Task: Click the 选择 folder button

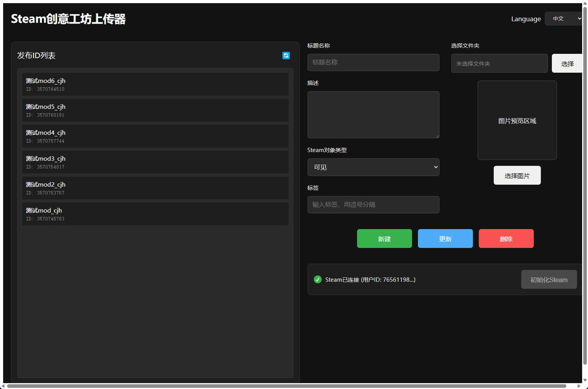Action: 567,63
